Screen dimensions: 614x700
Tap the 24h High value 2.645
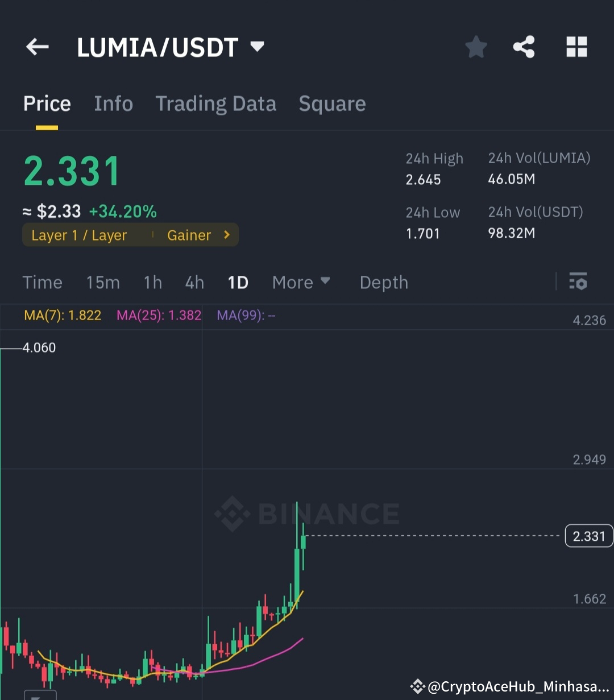[424, 180]
